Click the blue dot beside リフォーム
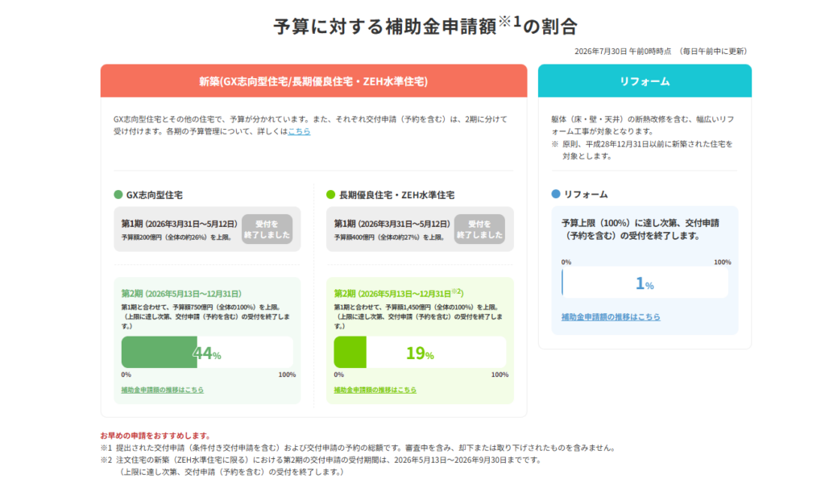 [556, 194]
